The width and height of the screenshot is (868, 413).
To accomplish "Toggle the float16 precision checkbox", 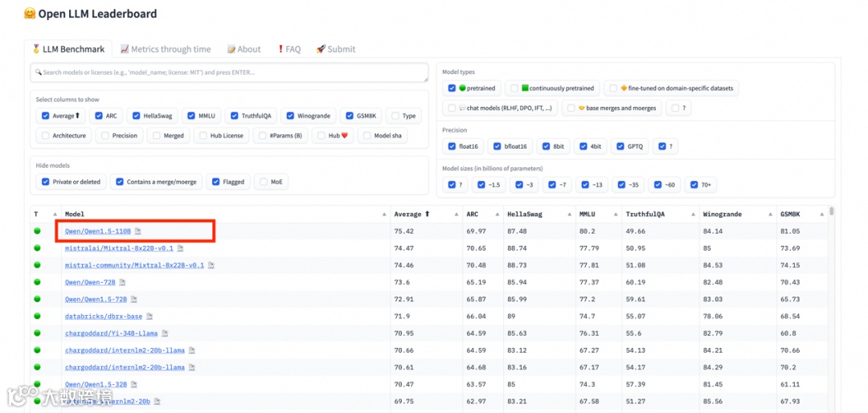I will pyautogui.click(x=452, y=147).
